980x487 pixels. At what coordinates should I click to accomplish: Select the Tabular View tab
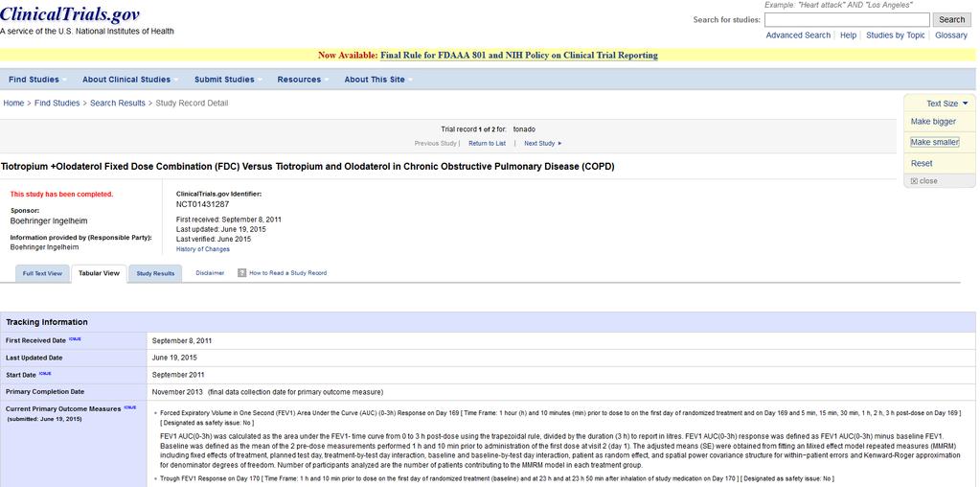(99, 273)
